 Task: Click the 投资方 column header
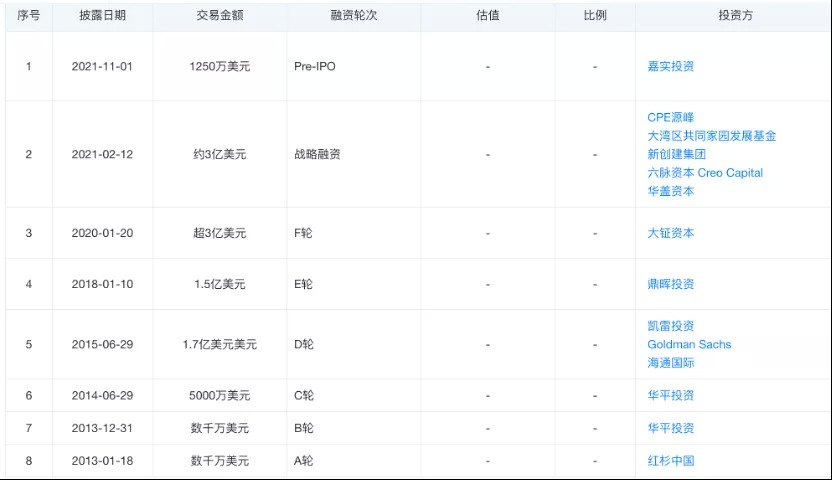click(x=735, y=15)
